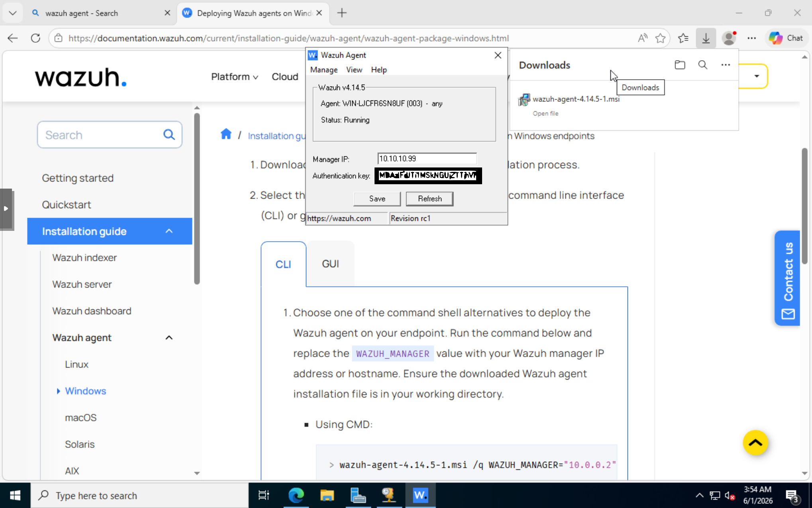Open a new browser tab
Image resolution: width=812 pixels, height=508 pixels.
342,13
